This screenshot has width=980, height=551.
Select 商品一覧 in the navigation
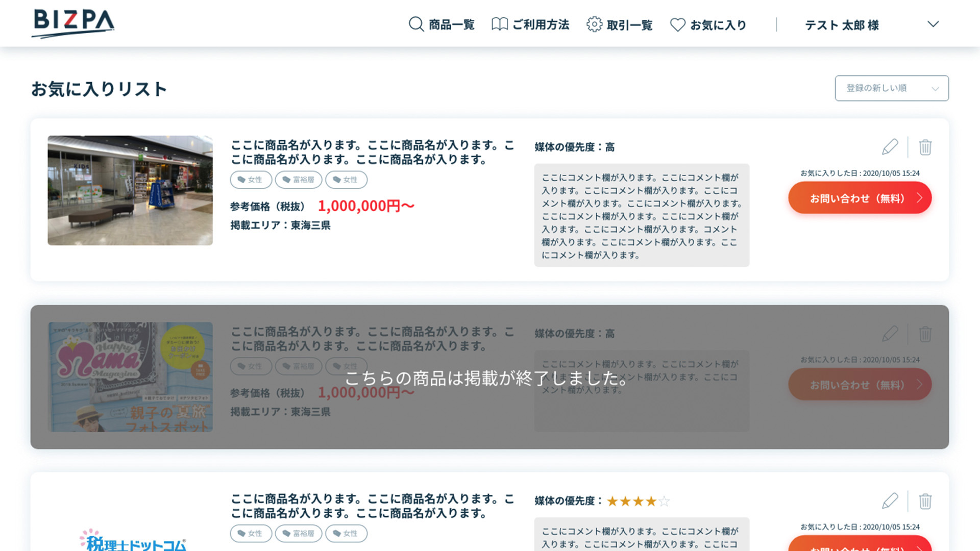(452, 24)
